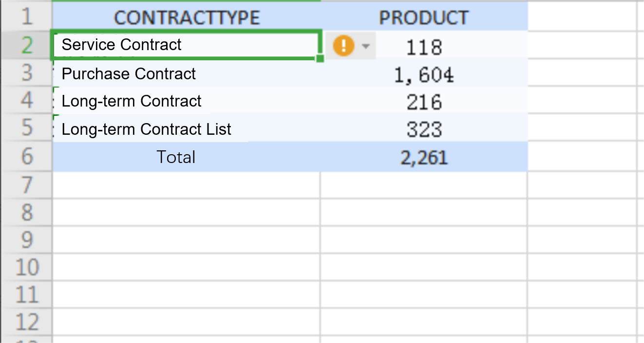
Task: Click row header 6 to select Total row
Action: click(27, 157)
